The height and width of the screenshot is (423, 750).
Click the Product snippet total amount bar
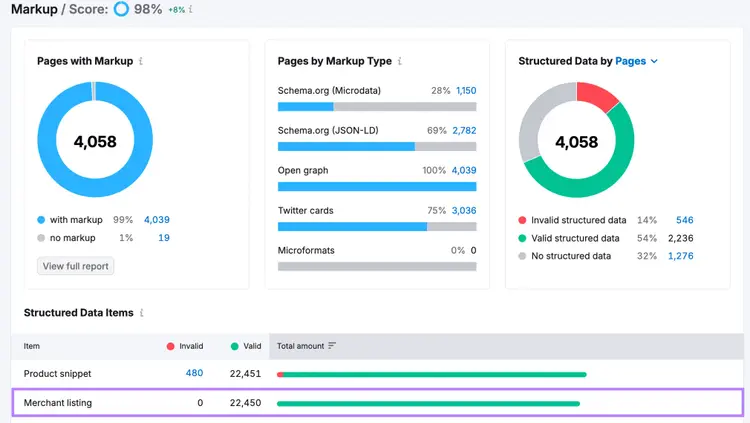pyautogui.click(x=431, y=375)
